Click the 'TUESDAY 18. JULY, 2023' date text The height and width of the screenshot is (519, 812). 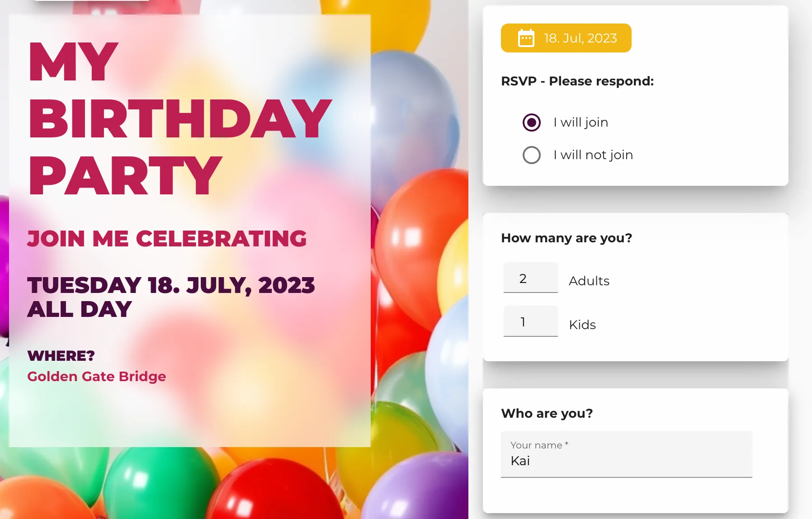point(172,285)
